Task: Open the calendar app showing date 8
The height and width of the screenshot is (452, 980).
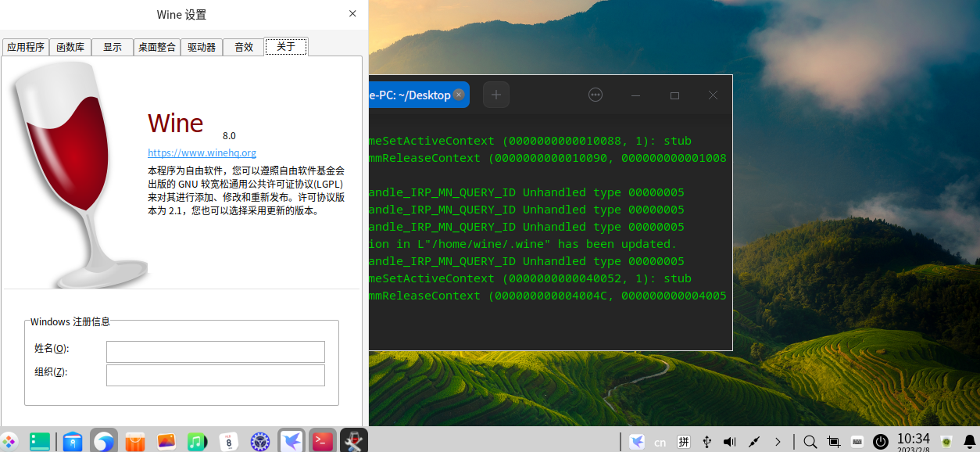Action: click(228, 441)
